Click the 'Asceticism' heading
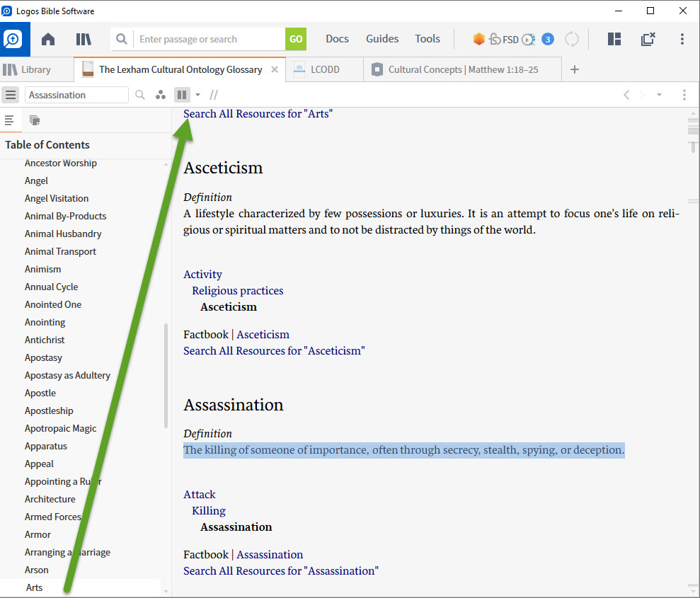The width and height of the screenshot is (700, 598). [223, 168]
